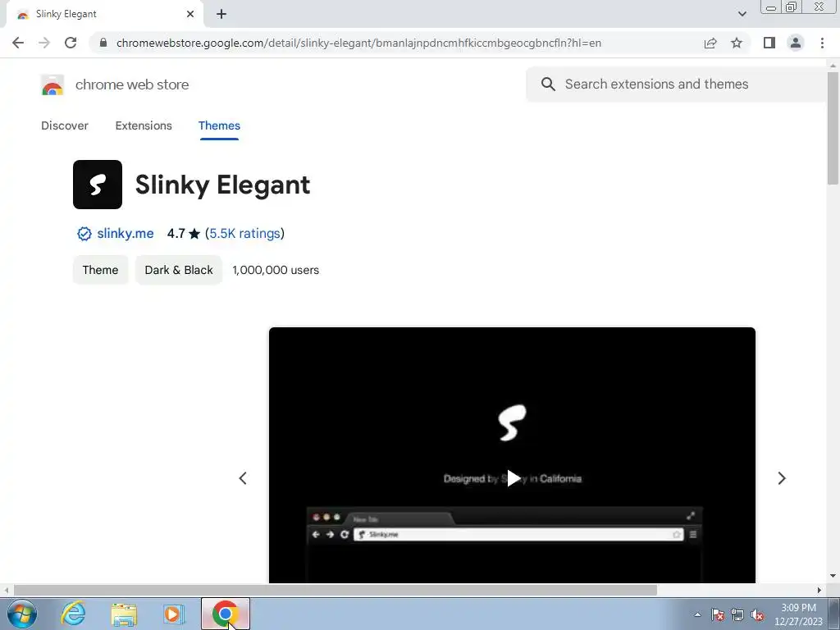840x630 pixels.
Task: Click the Dark & Black category chip
Action: 179,270
